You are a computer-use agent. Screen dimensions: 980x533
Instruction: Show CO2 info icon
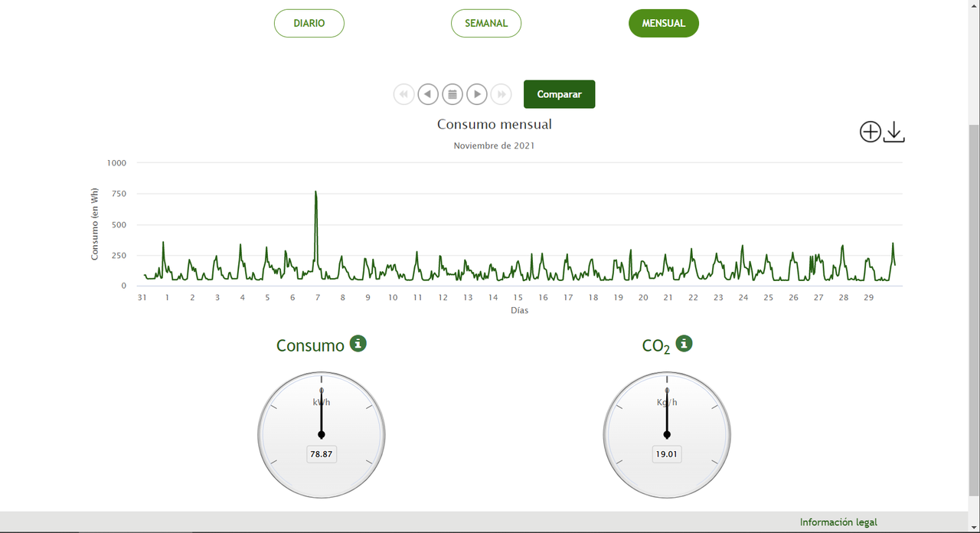(684, 343)
